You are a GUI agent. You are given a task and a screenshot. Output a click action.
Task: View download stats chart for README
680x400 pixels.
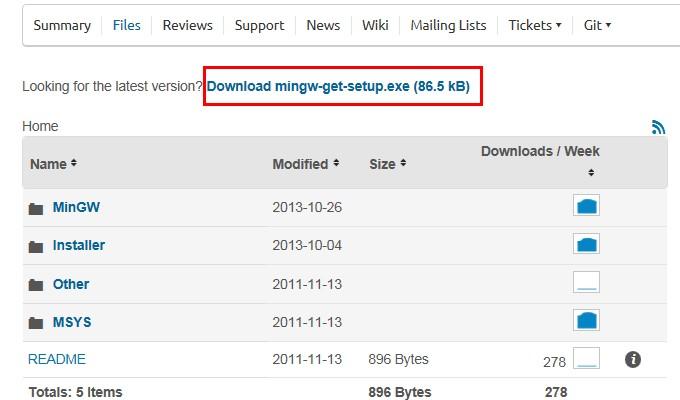tap(586, 358)
